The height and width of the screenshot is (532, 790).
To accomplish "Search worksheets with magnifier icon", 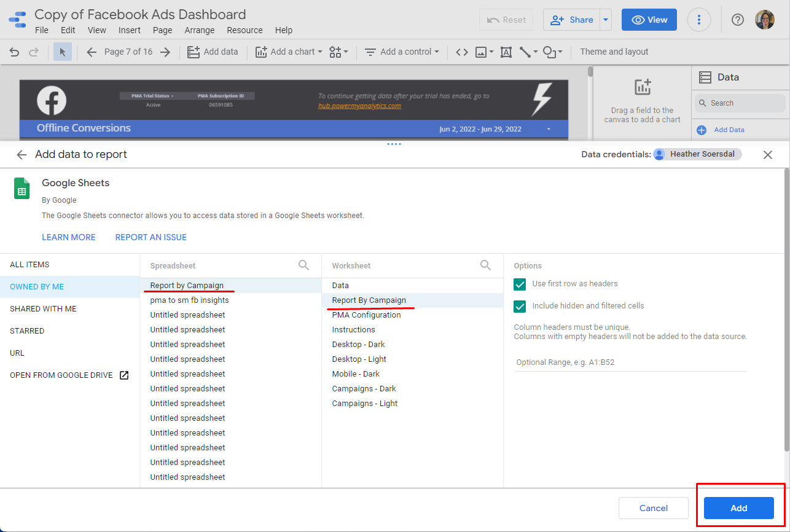I will (485, 265).
